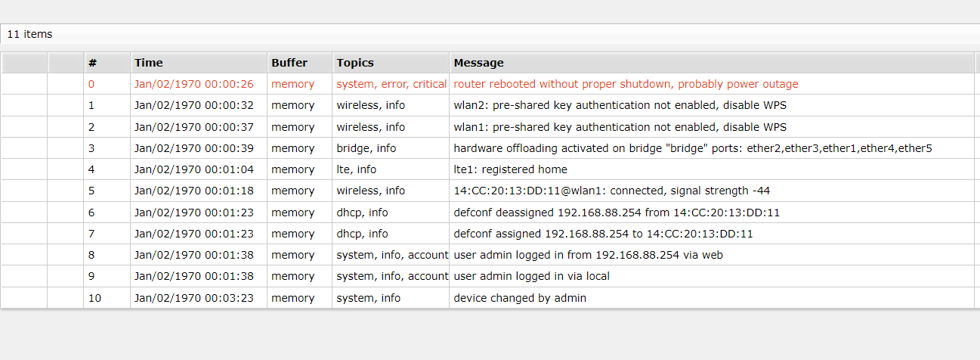Sort entries by Topics column header
The height and width of the screenshot is (360, 980).
click(355, 63)
